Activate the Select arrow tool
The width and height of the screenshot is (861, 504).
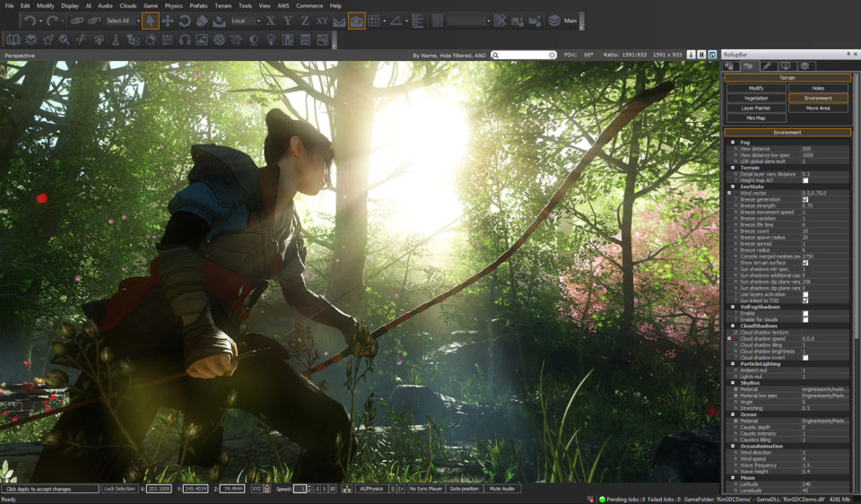[x=150, y=21]
